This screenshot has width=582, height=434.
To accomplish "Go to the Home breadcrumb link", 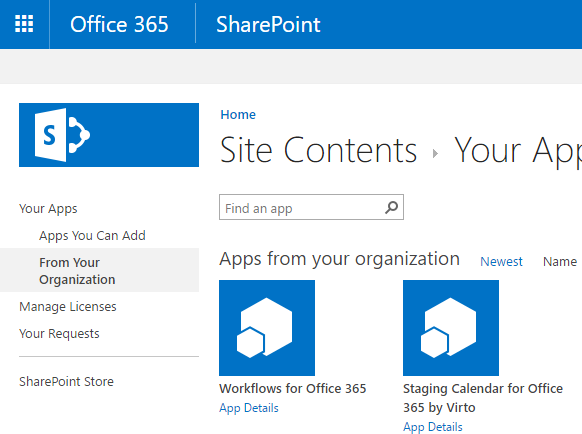I will [238, 114].
